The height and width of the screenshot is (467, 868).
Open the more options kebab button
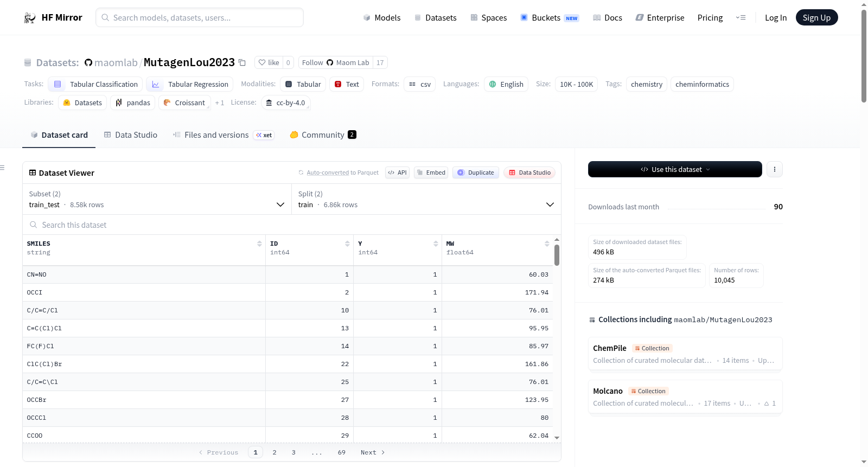coord(775,169)
